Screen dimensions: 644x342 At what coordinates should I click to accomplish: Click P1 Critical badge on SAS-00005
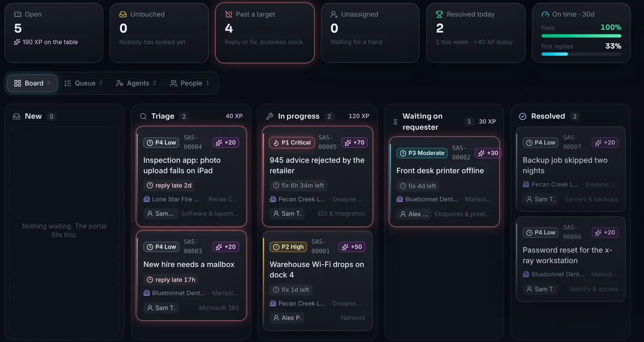pos(292,143)
